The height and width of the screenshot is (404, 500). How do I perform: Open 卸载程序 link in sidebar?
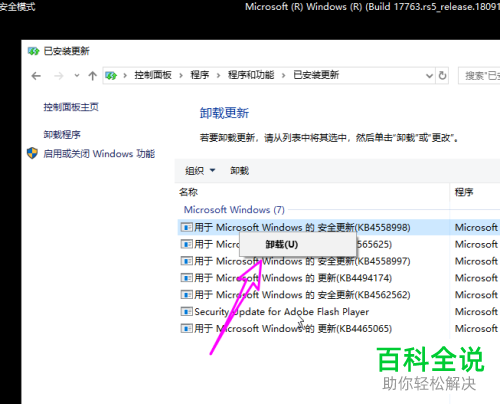62,135
